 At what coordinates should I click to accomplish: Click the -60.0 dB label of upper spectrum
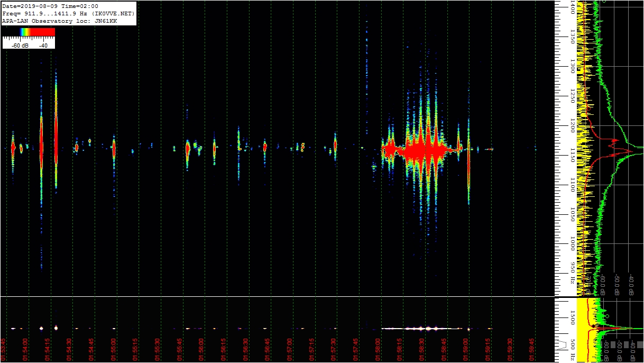pyautogui.click(x=602, y=285)
